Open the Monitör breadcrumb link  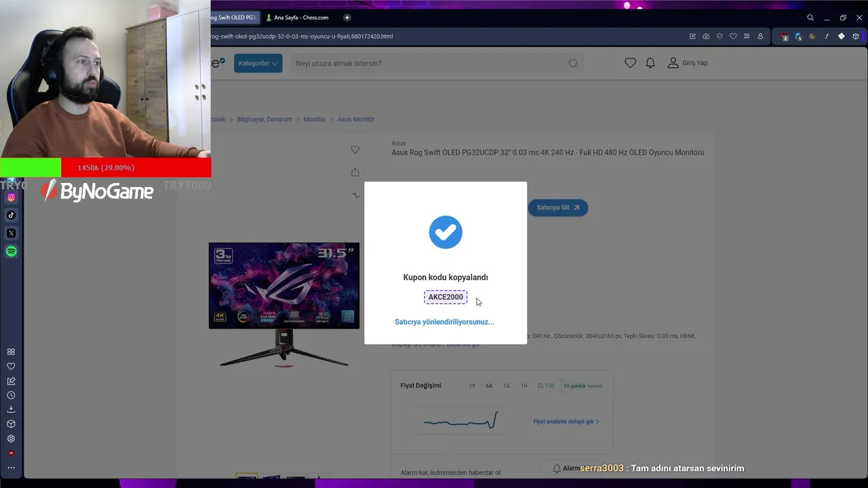tap(315, 119)
